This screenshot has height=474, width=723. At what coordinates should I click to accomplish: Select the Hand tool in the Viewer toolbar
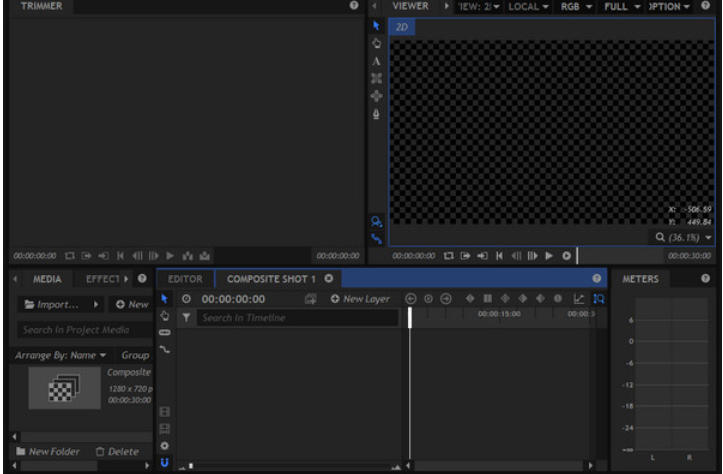coord(376,43)
